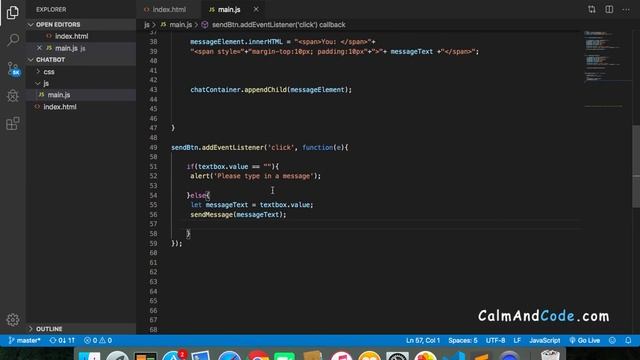Click the synchronize changes status item
640x360 pixels.
62,340
